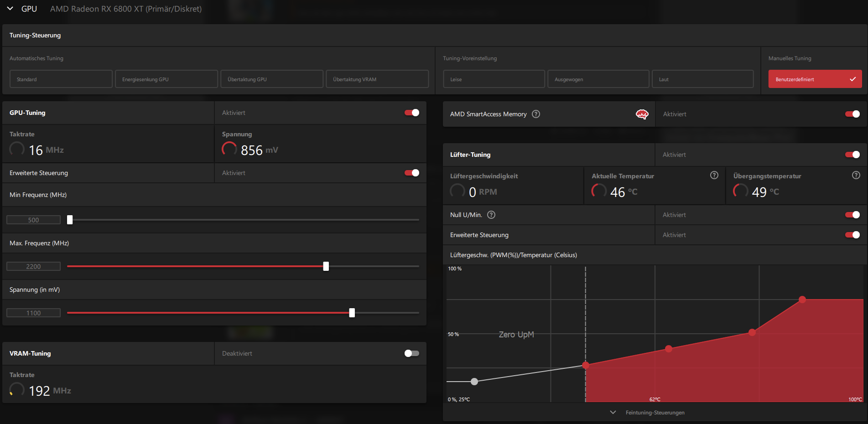Click the 'Lüftergeschw. (PWM(%))/Temperatur (Celsius)' label
Viewport: 868px width, 424px height.
[514, 255]
